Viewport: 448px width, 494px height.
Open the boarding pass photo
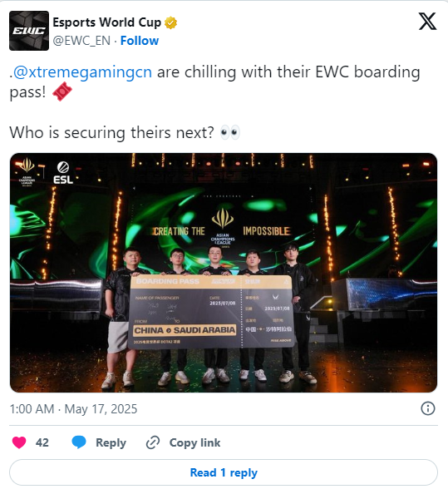click(x=224, y=273)
